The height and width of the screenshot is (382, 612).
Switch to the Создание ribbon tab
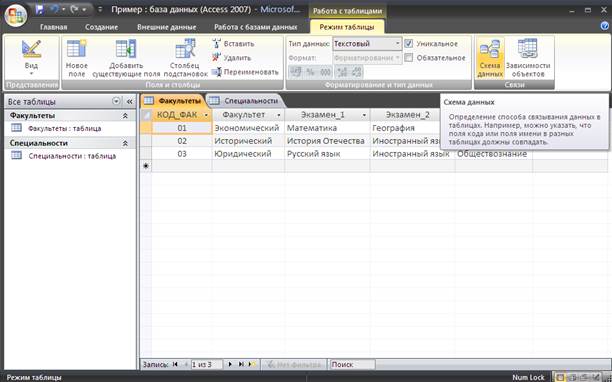click(101, 27)
